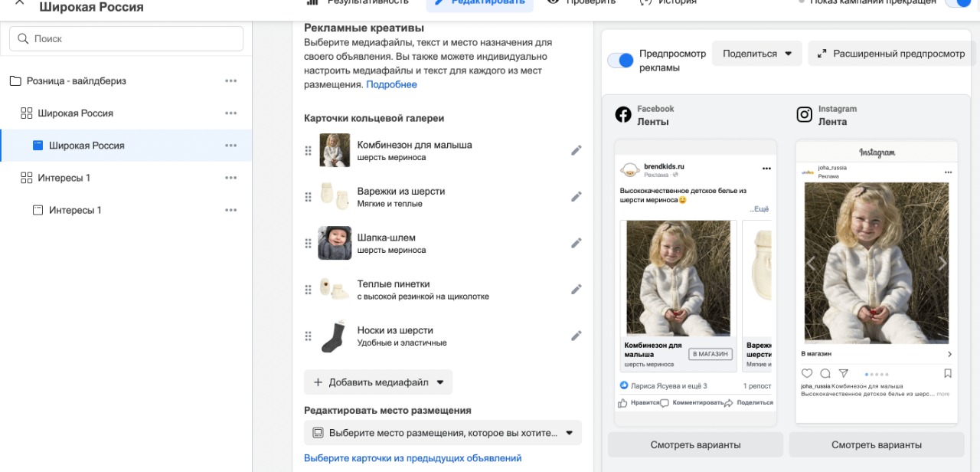Click the next arrow on Instagram preview image
This screenshot has width=980, height=472.
click(x=942, y=263)
